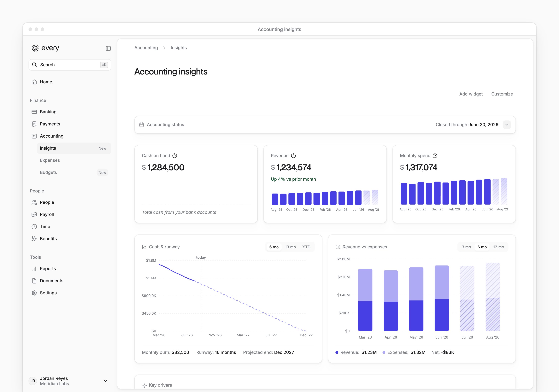Collapse the sidebar panel icon

tap(108, 48)
